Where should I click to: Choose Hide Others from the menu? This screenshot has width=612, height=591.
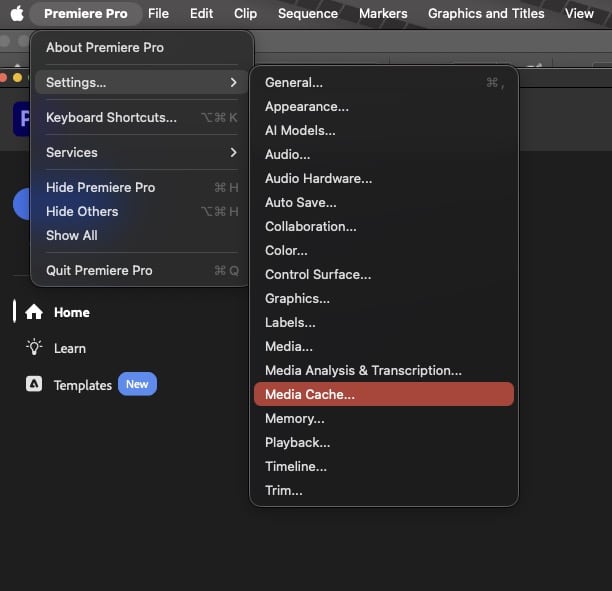coord(82,212)
